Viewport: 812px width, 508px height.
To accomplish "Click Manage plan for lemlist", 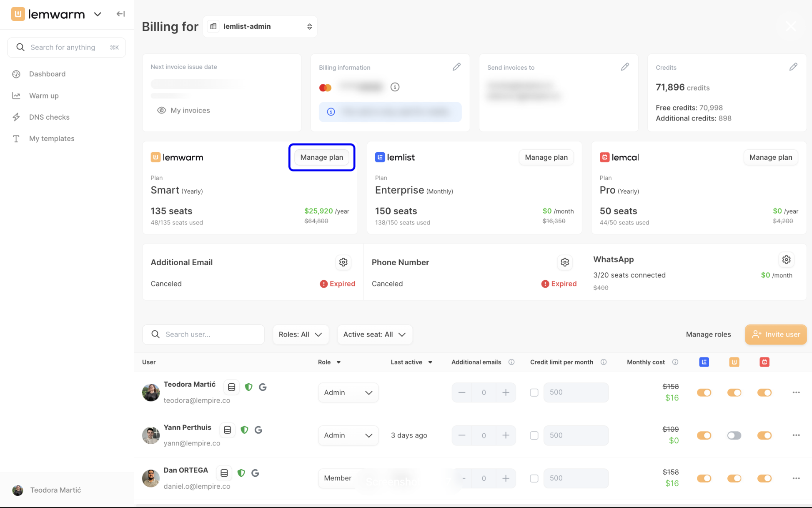I will pos(546,157).
